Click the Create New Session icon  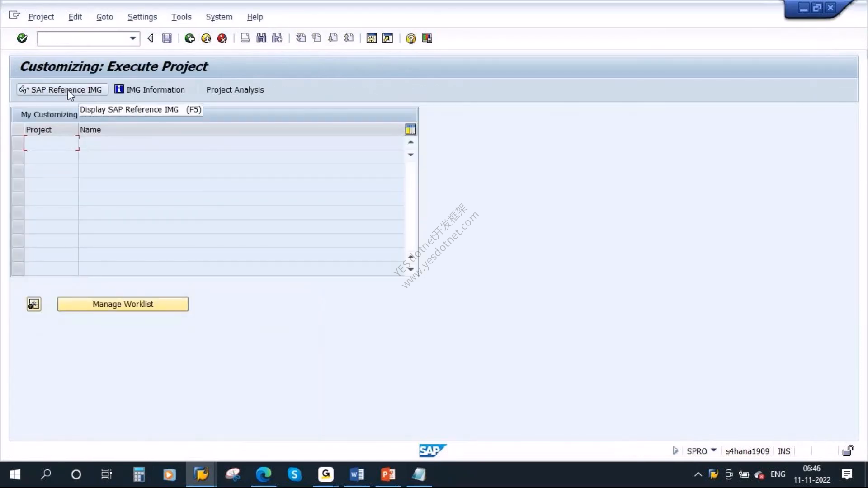coord(372,38)
